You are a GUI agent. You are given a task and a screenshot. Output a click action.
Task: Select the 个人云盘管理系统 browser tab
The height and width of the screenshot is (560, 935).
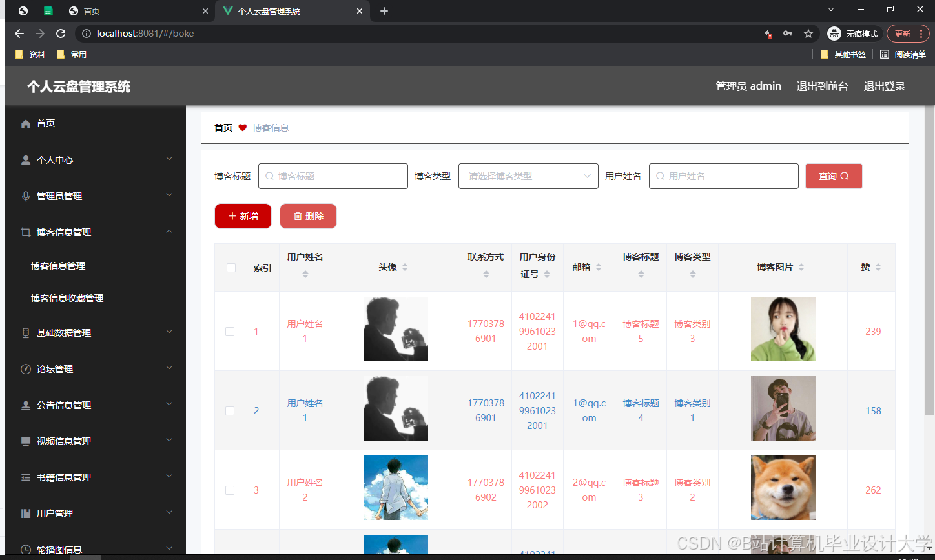[292, 11]
